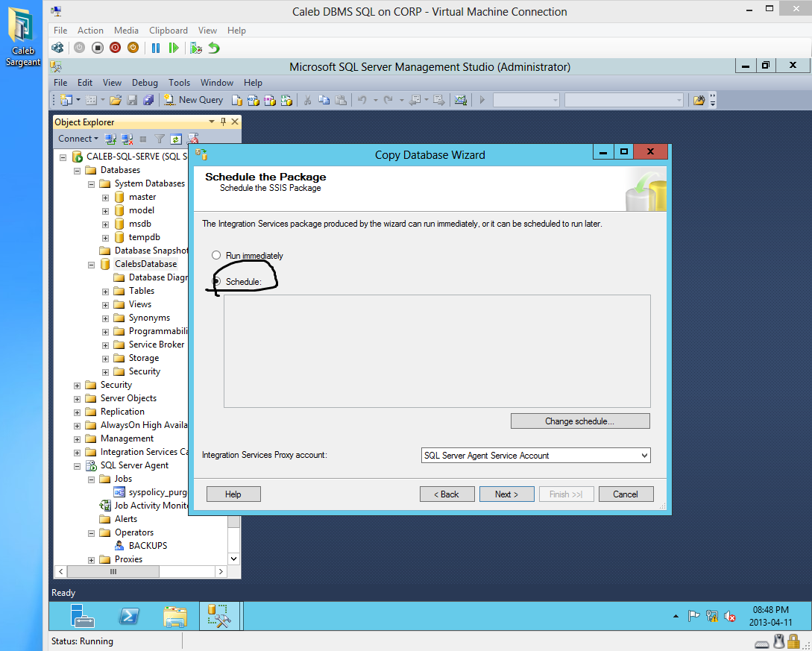
Task: Select the Run immediately radio button
Action: (216, 255)
